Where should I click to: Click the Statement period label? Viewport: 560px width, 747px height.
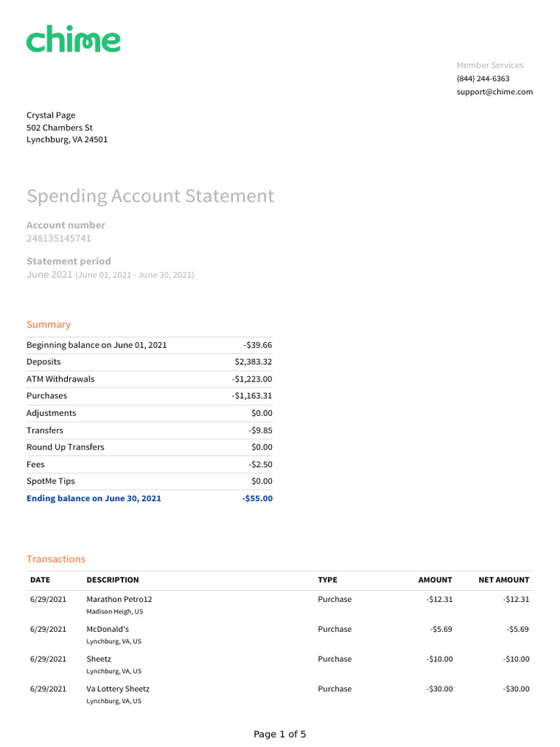point(69,261)
